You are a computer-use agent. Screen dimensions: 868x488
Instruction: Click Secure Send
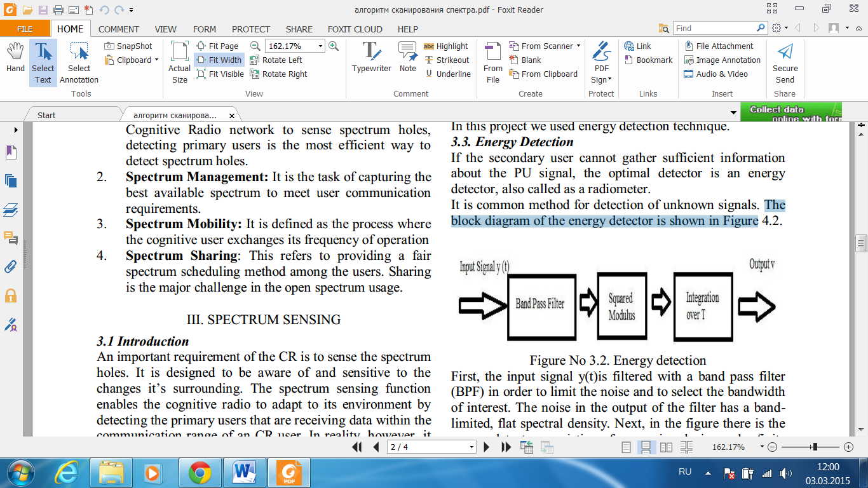pos(785,62)
